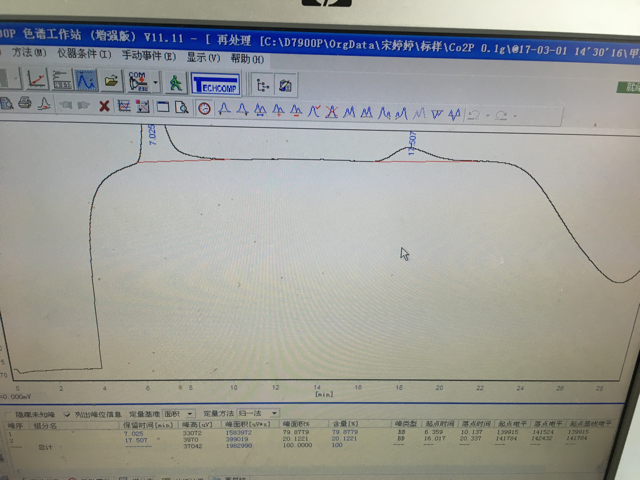Expand the redo history dropdown arrow

(516, 116)
